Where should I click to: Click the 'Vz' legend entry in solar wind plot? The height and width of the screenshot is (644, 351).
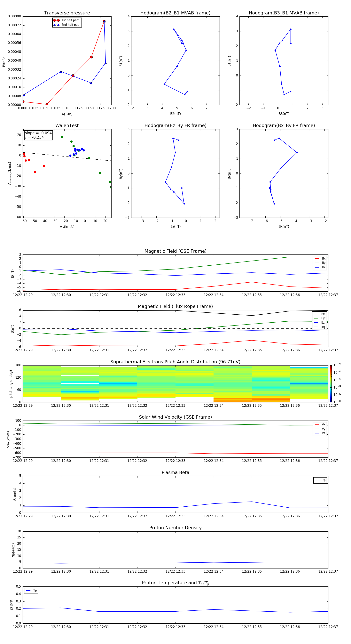320,433
